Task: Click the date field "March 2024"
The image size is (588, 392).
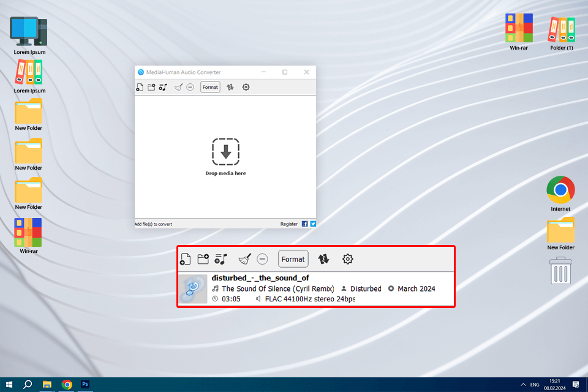Action: [x=417, y=289]
